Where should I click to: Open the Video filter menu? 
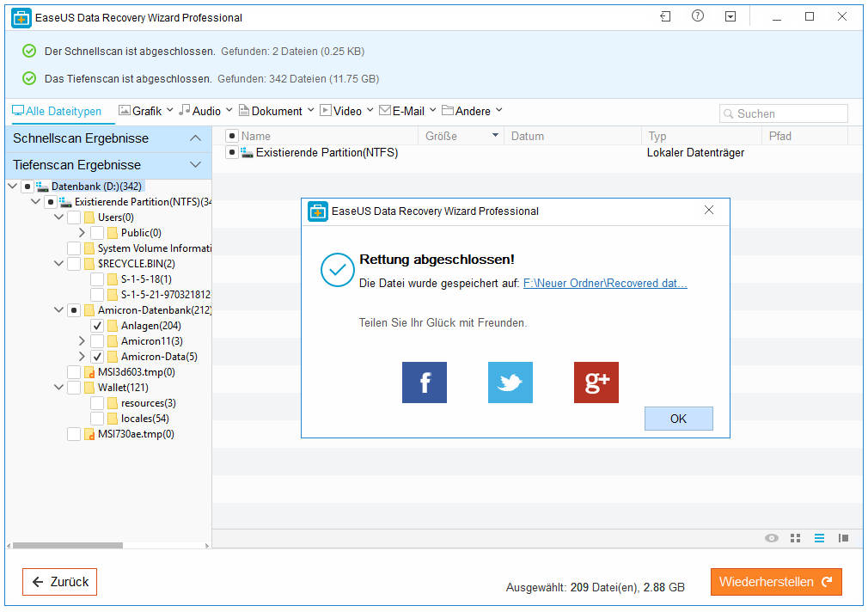click(346, 111)
